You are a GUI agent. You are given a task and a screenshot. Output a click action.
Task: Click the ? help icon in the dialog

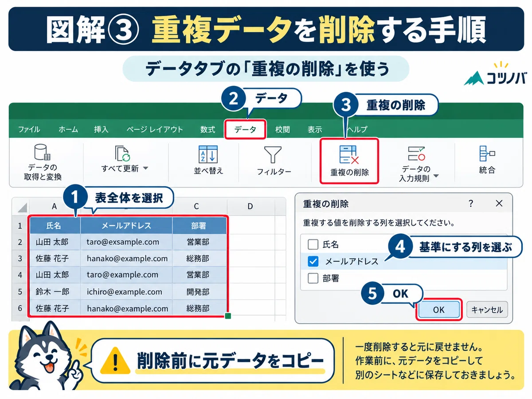tap(471, 203)
